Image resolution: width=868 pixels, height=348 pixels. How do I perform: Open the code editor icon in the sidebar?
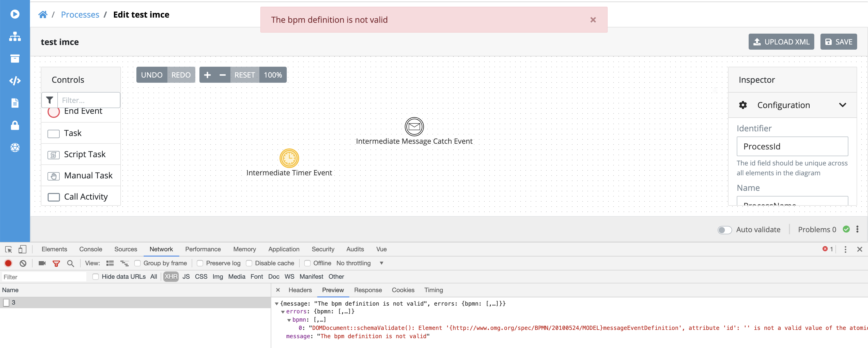pyautogui.click(x=15, y=81)
